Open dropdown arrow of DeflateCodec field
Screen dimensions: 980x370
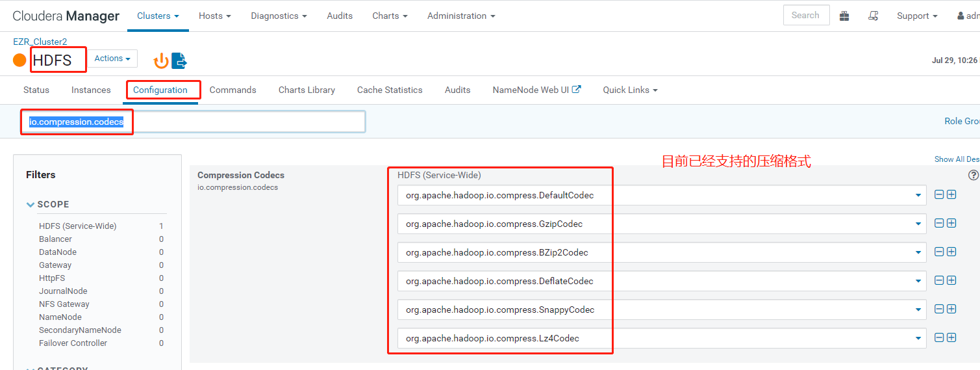pyautogui.click(x=918, y=281)
